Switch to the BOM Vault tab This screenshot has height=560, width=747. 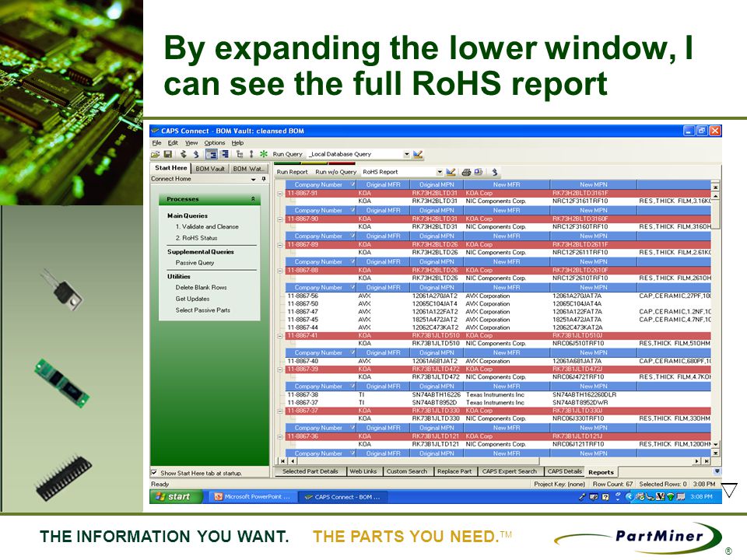[x=210, y=169]
